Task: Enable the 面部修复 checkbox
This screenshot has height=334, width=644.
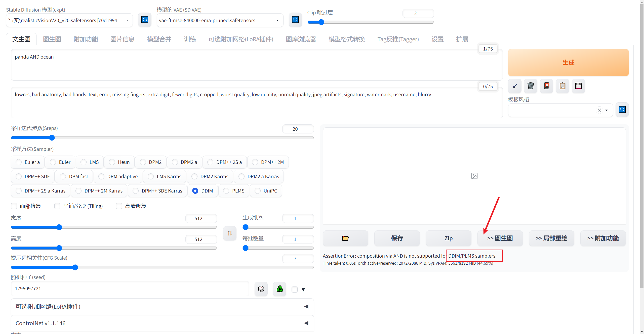Action: coord(14,206)
